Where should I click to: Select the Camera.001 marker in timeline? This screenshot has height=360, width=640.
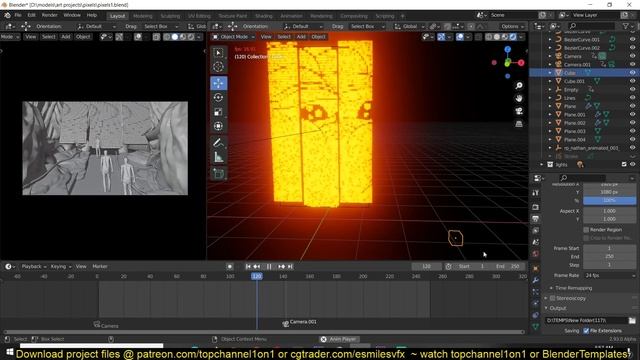point(299,323)
